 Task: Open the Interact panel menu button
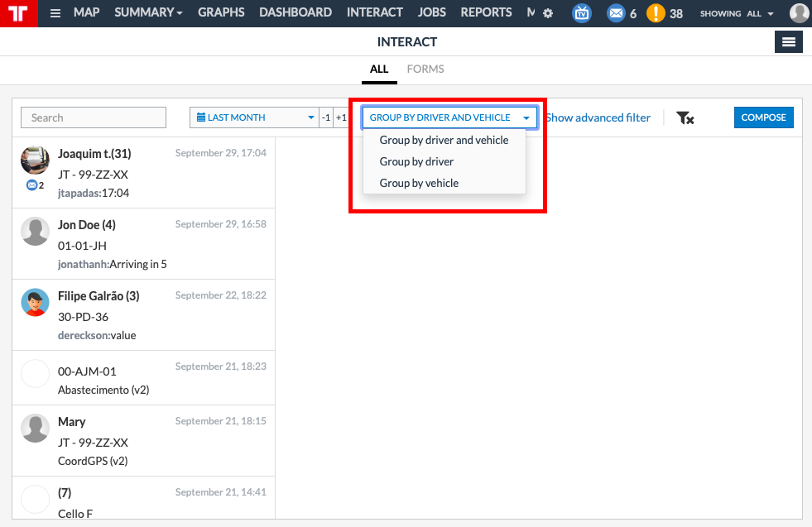click(x=788, y=42)
